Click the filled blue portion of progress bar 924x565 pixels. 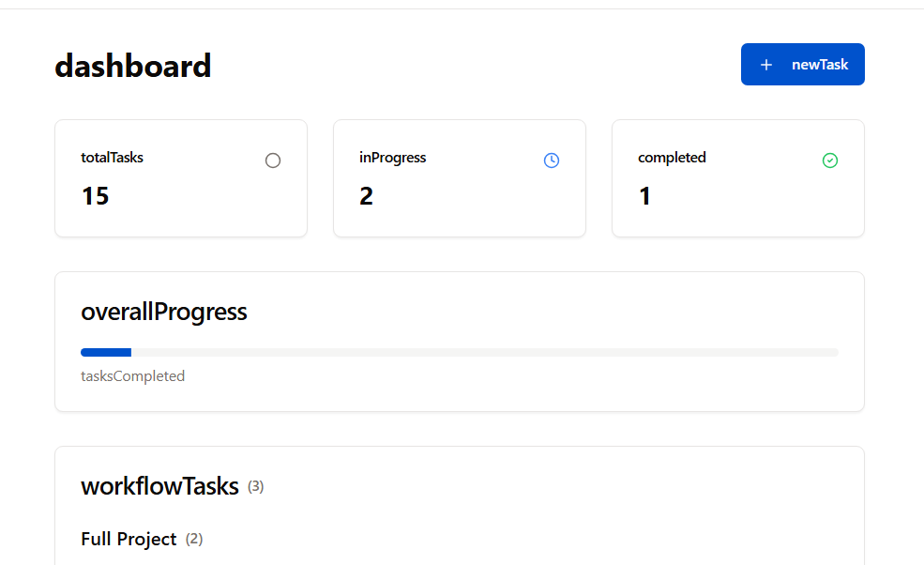point(106,353)
